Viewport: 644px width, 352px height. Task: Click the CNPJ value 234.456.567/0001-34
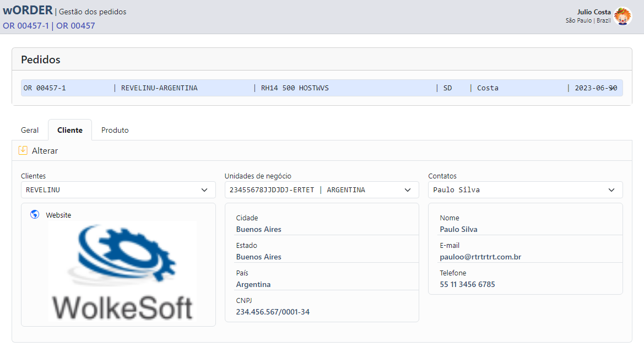tap(273, 312)
